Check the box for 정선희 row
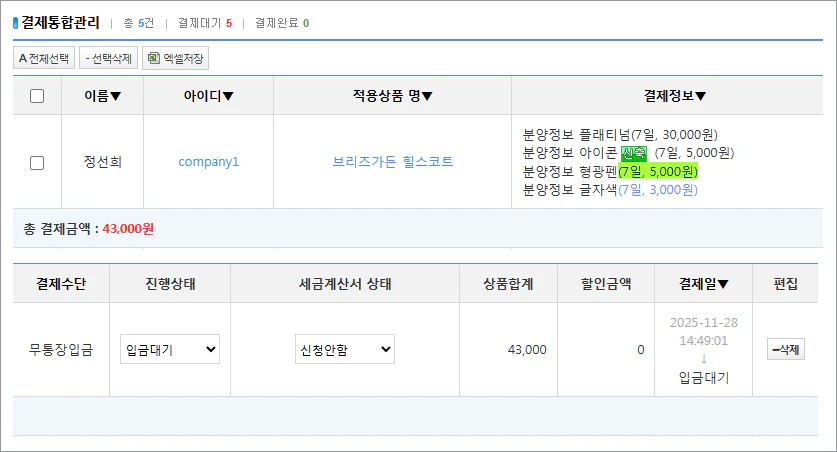Screen dimensions: 837x452 pyautogui.click(x=37, y=162)
